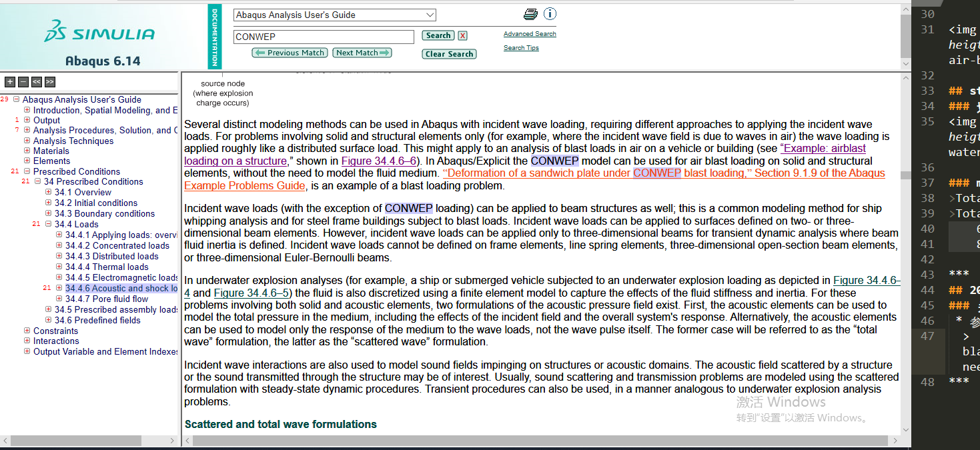Expand 34.1 Overview node
Viewport: 980px width, 450px height.
[48, 192]
